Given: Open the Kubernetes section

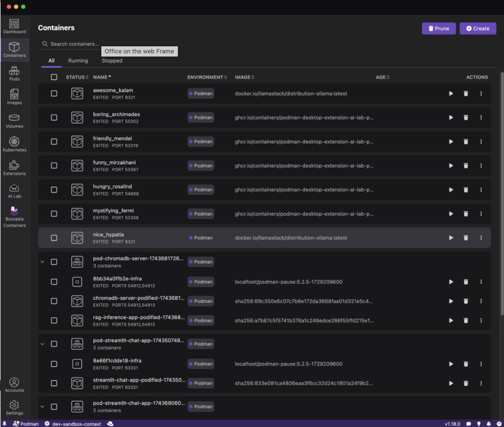Looking at the screenshot, I should (14, 144).
